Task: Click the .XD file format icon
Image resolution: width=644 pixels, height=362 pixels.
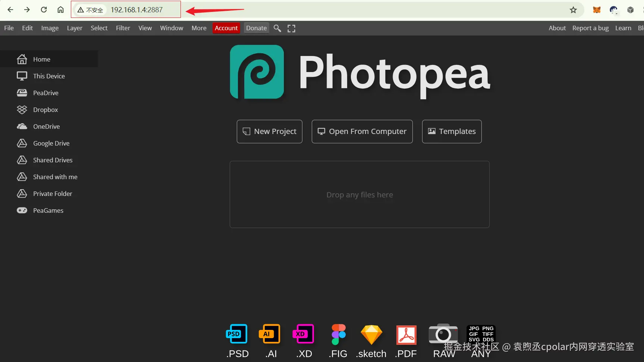Action: 303,334
